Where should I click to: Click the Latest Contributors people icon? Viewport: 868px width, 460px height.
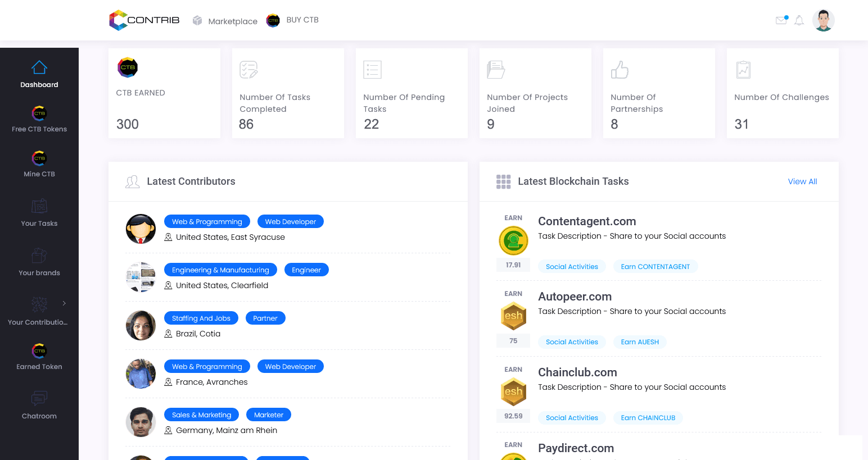[x=133, y=181]
